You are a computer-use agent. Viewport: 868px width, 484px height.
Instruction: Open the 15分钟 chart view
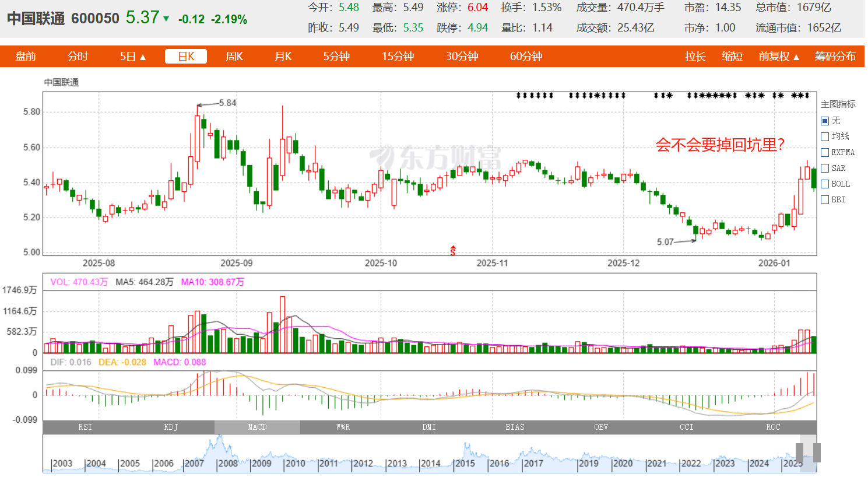coord(398,57)
